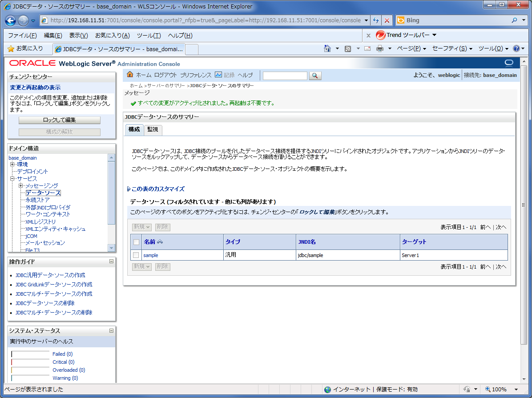Viewport: 532px width, 398px height.
Task: Open the 編集(E) menu
Action: tap(53, 35)
